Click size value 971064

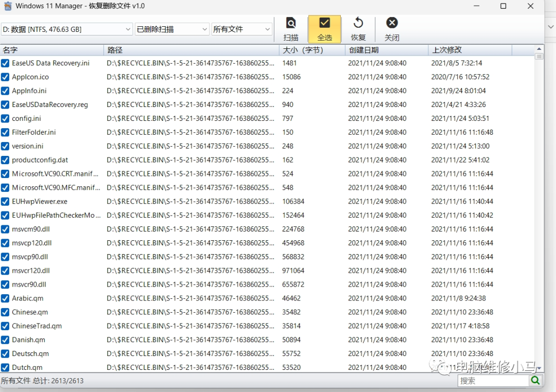coord(293,271)
